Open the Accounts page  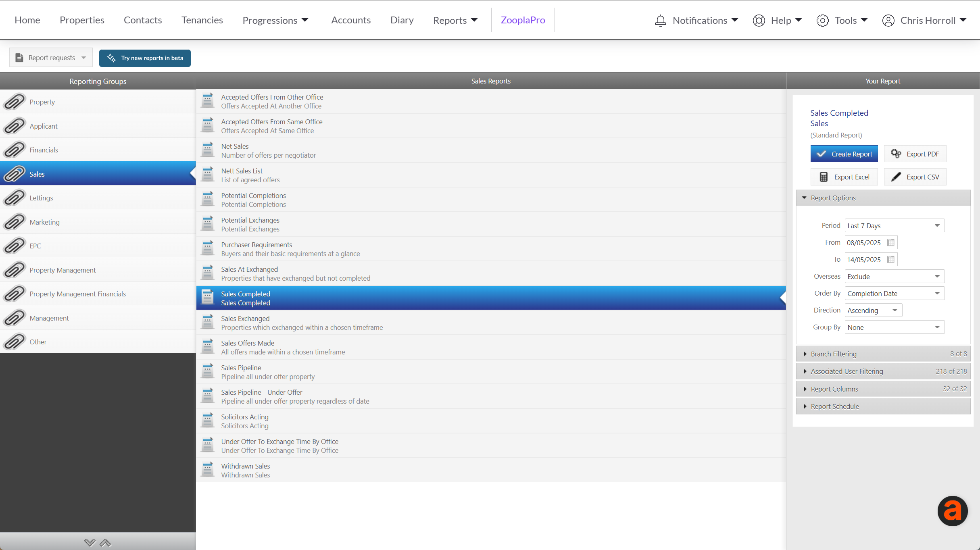coord(351,20)
